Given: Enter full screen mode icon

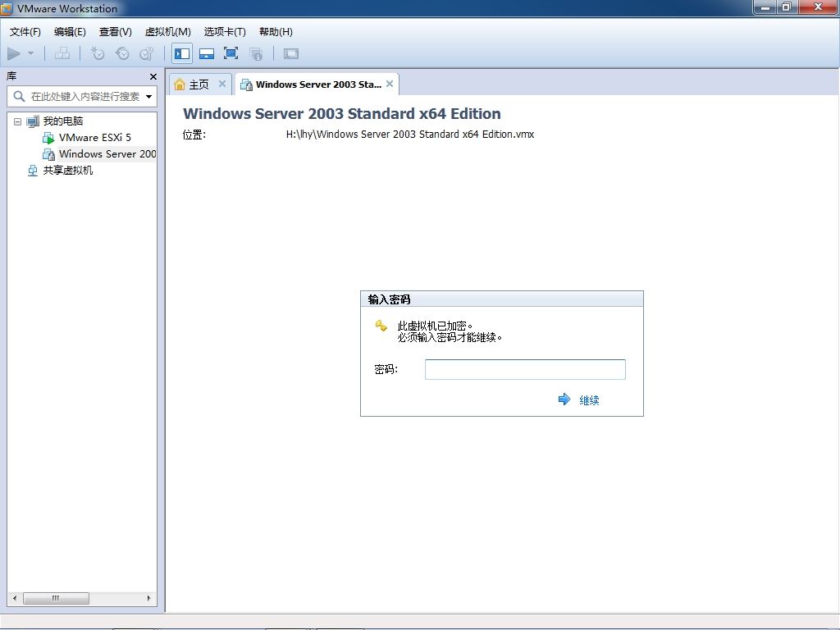Looking at the screenshot, I should 231,53.
